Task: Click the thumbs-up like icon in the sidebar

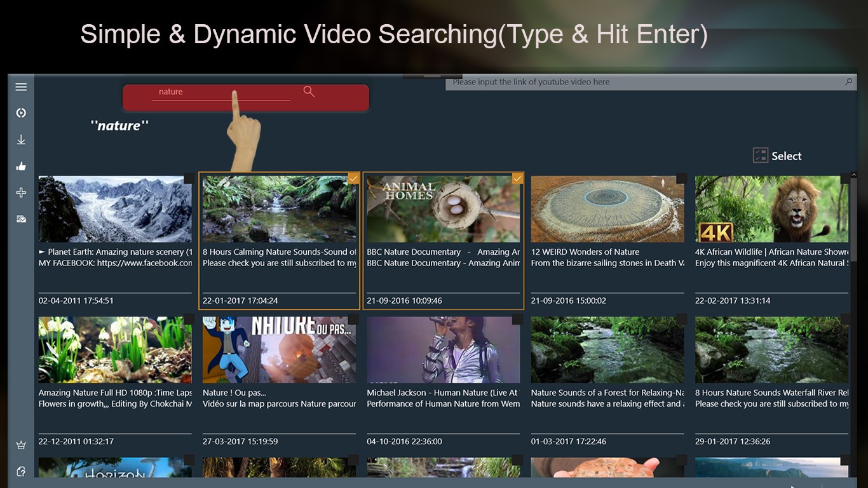Action: click(x=21, y=166)
